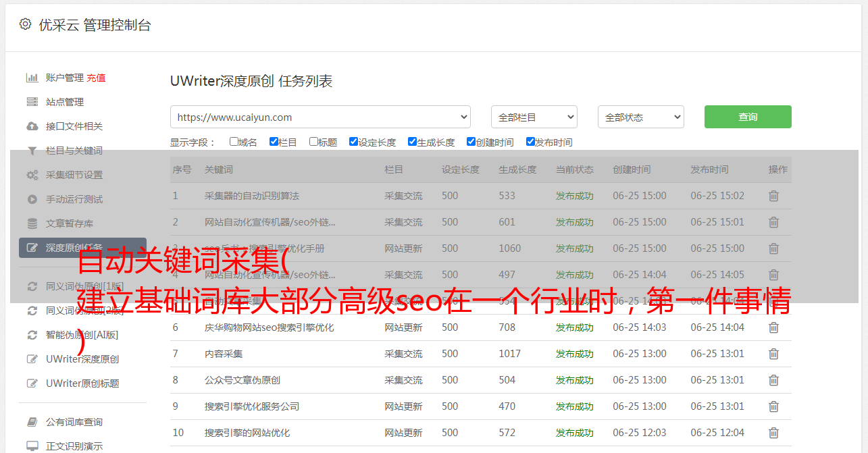Uncheck the 发布时间 checkbox
This screenshot has height=453, width=868.
coord(530,142)
